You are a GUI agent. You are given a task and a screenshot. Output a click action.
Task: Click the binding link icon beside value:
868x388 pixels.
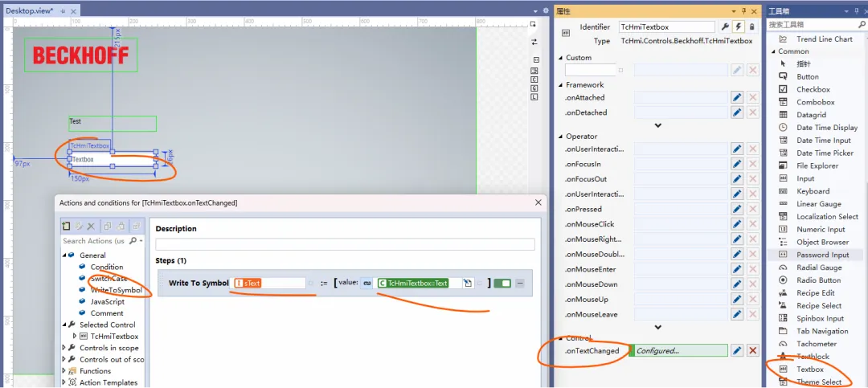point(366,283)
